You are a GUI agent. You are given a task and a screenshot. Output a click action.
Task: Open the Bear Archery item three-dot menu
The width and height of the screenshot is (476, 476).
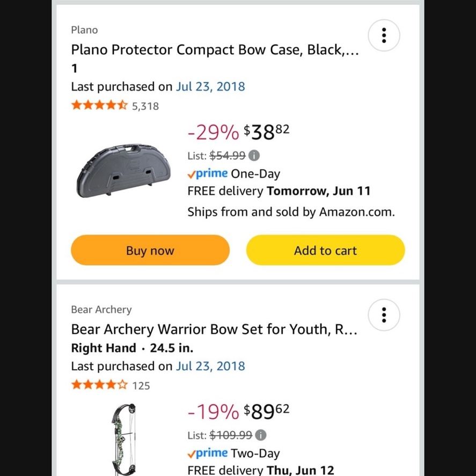coord(384,315)
